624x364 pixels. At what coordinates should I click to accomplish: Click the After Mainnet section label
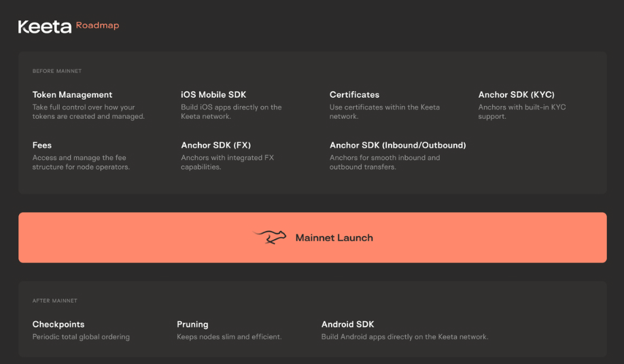point(55,301)
